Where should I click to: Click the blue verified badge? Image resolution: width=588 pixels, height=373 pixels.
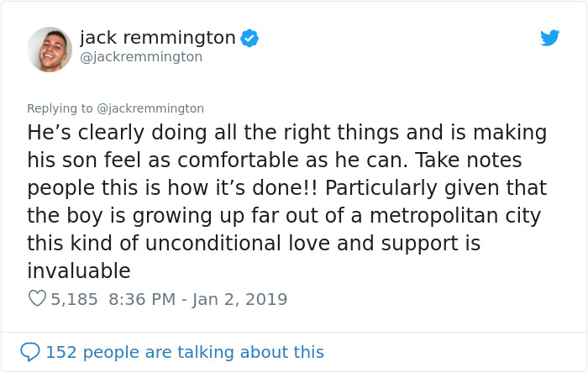click(249, 38)
